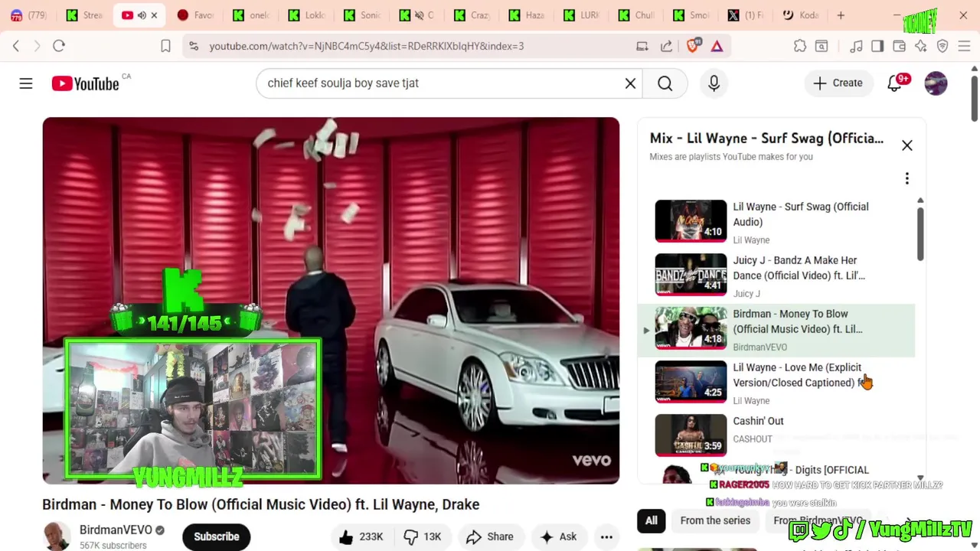Click the page vertical scrollbar
The width and height of the screenshot is (980, 551).
[x=974, y=98]
